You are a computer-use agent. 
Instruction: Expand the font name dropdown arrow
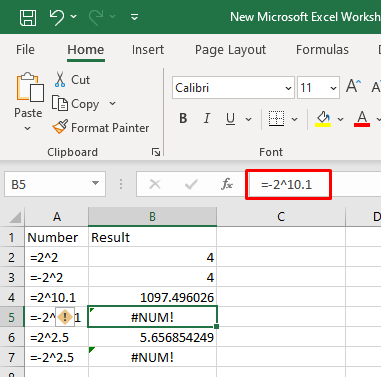click(x=289, y=88)
